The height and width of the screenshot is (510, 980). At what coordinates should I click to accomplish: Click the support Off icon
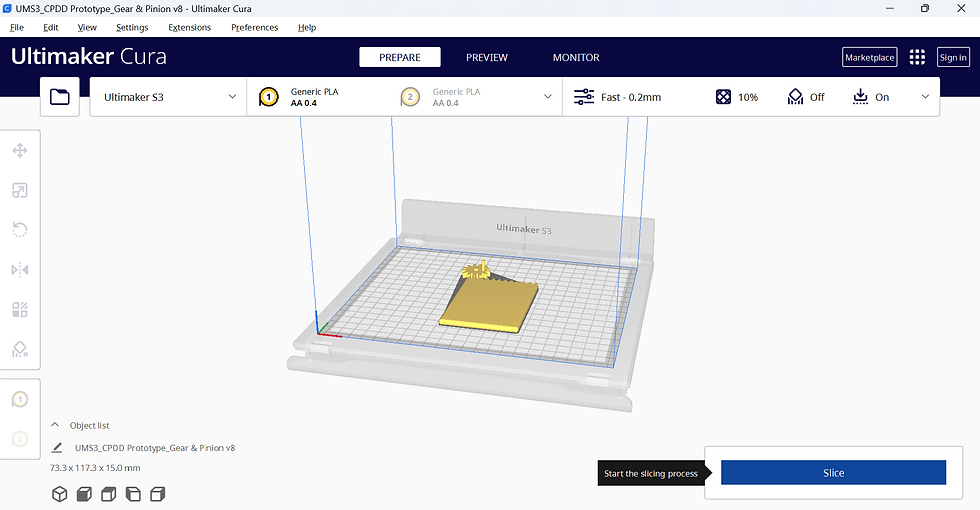coord(795,97)
